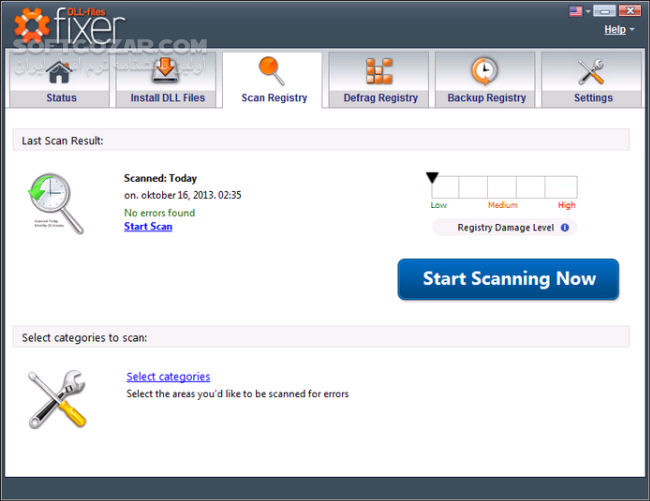
Task: Click the Settings wrench and screwdriver icon
Action: point(591,71)
